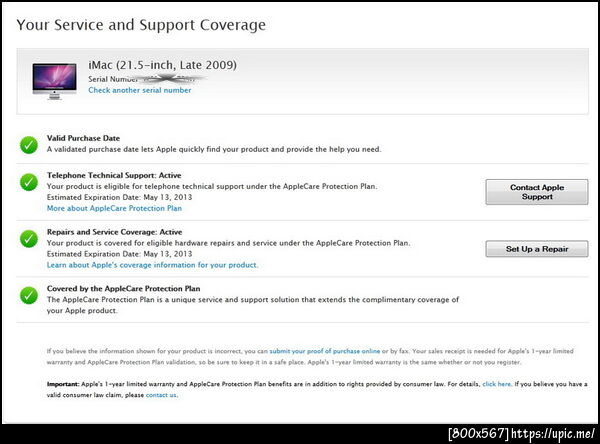Select 'covered for eligible hardware repairs' sentence
600x444 pixels.
pos(228,243)
